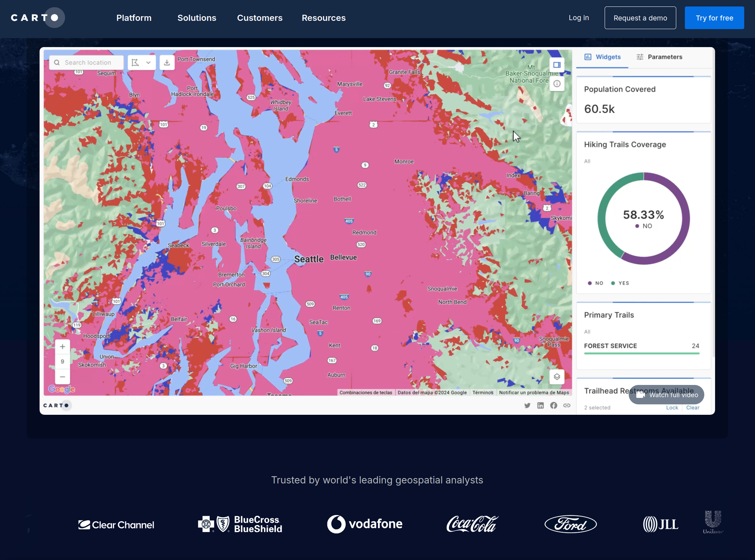Toggle the sidebar panel icon on map
The height and width of the screenshot is (560, 755).
[557, 65]
